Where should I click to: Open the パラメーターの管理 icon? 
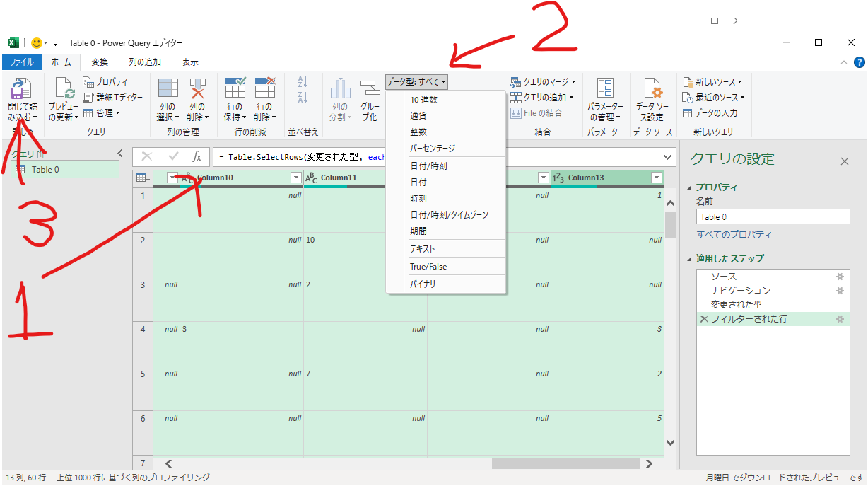tap(605, 89)
